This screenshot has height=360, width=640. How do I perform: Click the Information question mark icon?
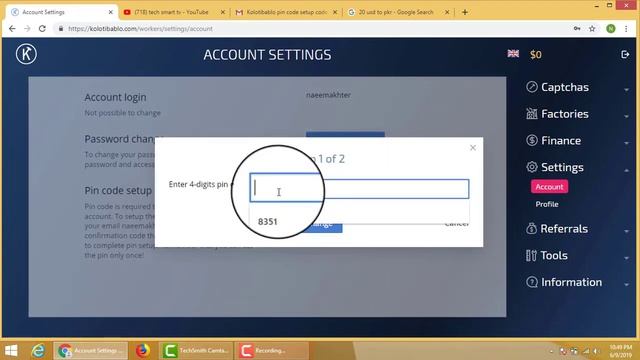tap(531, 282)
